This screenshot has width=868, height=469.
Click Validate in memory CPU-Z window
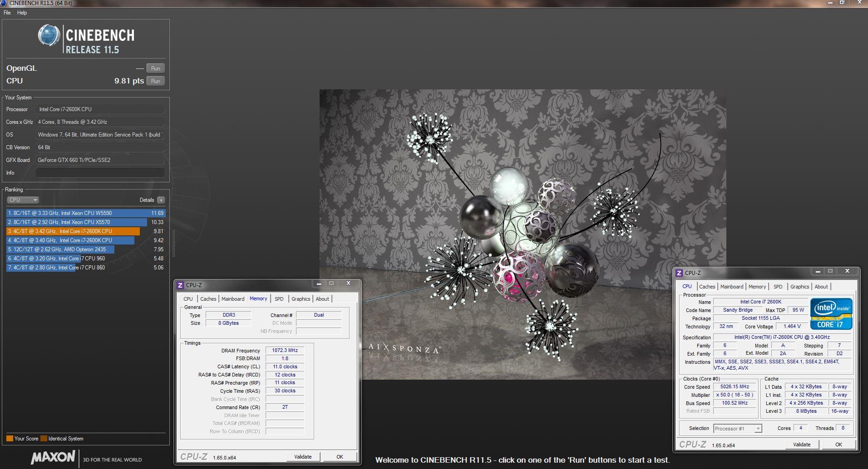[303, 457]
